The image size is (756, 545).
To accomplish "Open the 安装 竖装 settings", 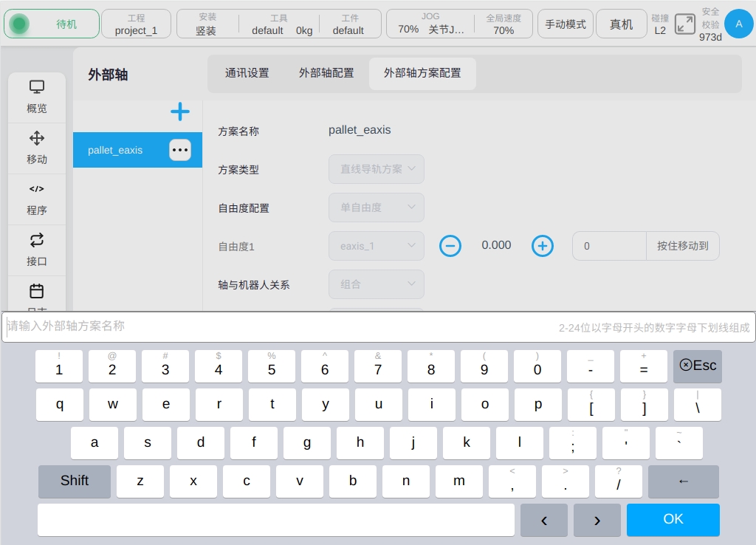I will tap(207, 24).
